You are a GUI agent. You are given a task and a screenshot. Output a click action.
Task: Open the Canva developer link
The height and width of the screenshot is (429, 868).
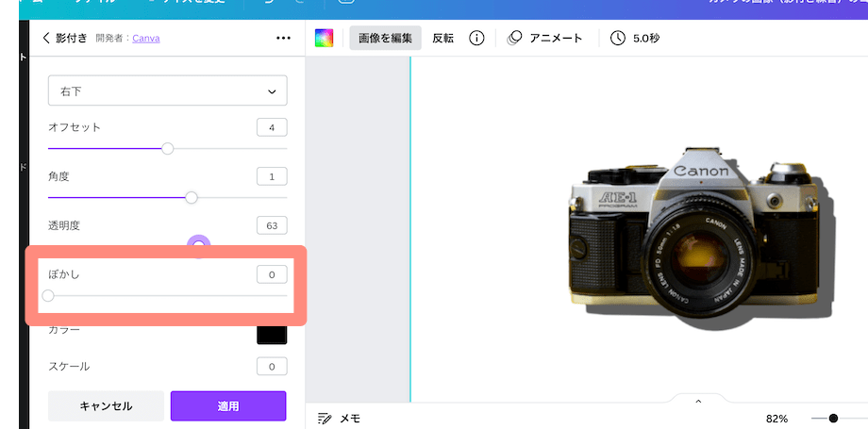pos(146,39)
